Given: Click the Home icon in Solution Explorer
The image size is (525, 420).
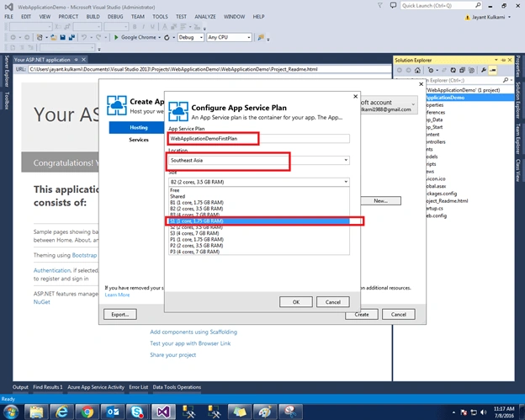Looking at the screenshot, I should click(x=417, y=70).
